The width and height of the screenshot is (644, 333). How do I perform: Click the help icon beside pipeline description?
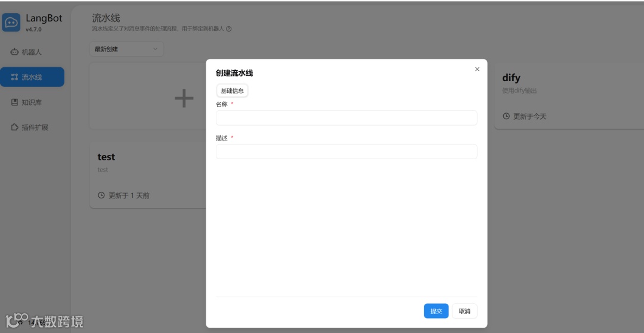229,29
